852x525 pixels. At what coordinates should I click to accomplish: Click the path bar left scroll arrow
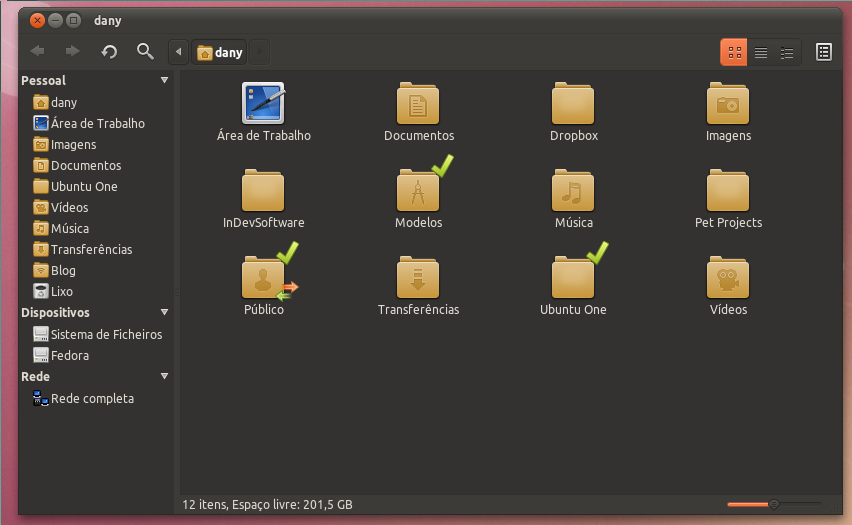[179, 52]
